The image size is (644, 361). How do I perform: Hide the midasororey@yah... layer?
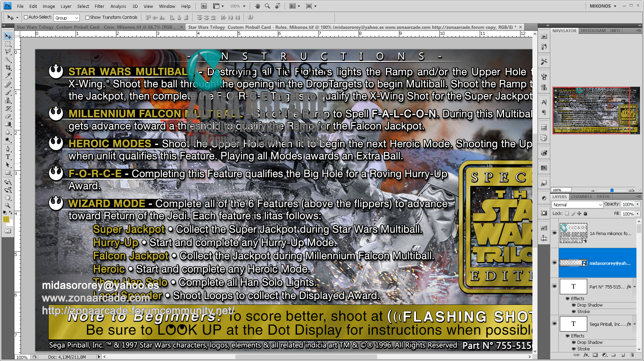click(554, 262)
